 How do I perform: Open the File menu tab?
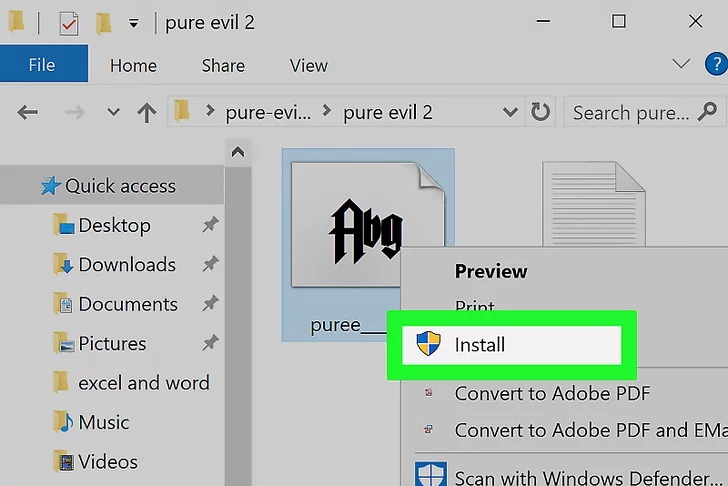(x=42, y=65)
